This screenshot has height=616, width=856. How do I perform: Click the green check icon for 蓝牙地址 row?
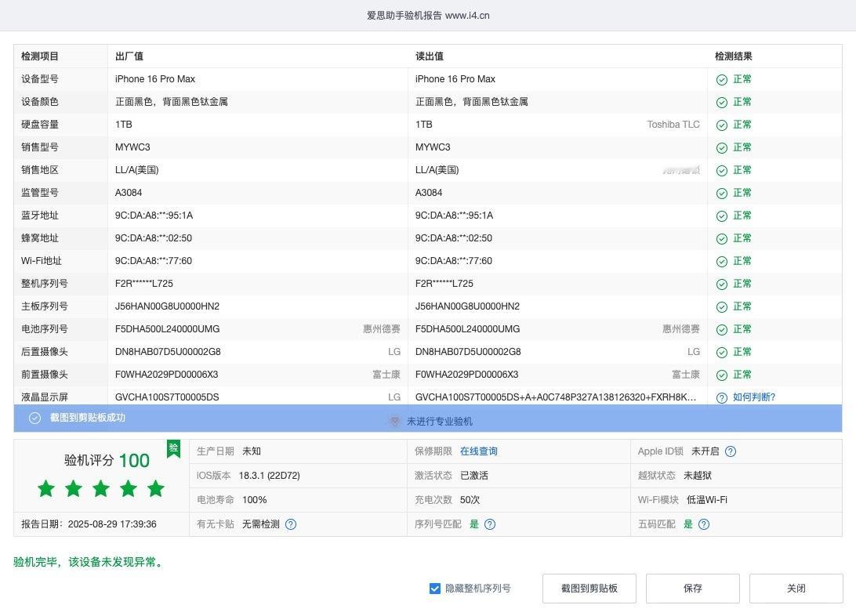click(x=722, y=216)
